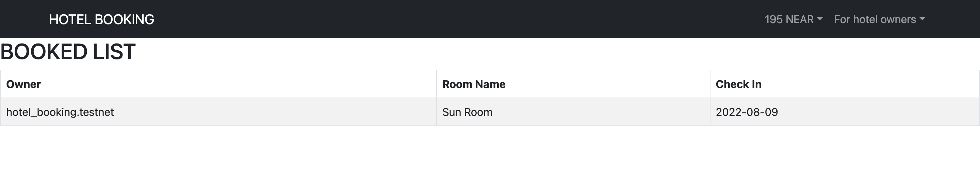980x173 pixels.
Task: Click the hotel_booking.testnet owner cell
Action: tap(218, 112)
